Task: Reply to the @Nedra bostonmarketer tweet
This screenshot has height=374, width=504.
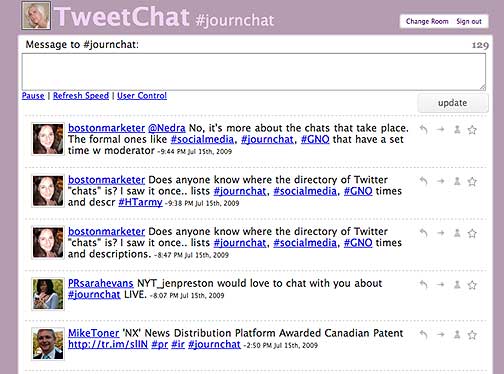Action: point(424,129)
